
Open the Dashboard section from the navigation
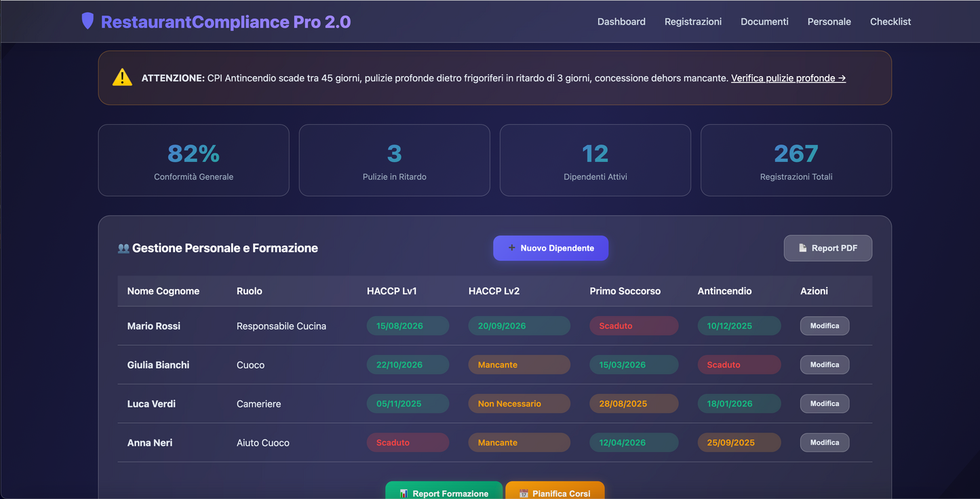621,21
